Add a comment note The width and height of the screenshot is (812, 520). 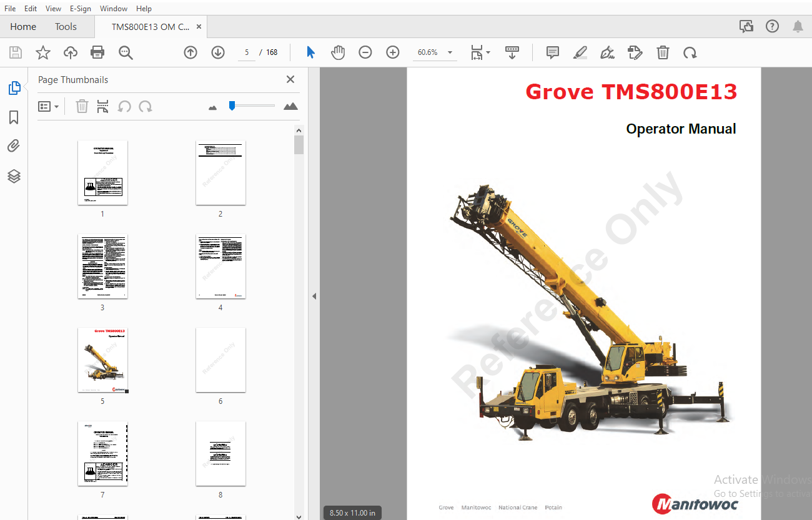click(x=553, y=52)
